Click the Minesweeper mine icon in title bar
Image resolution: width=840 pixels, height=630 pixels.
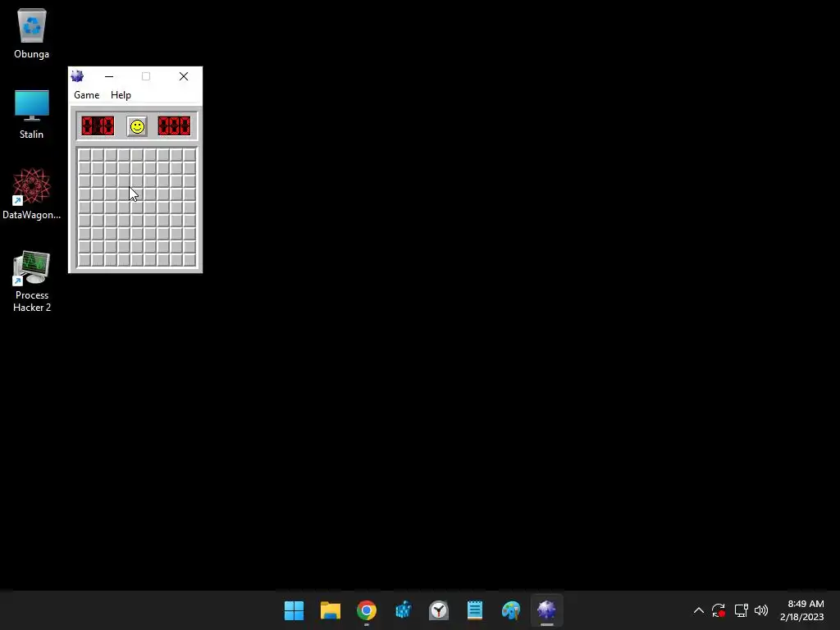(x=77, y=76)
